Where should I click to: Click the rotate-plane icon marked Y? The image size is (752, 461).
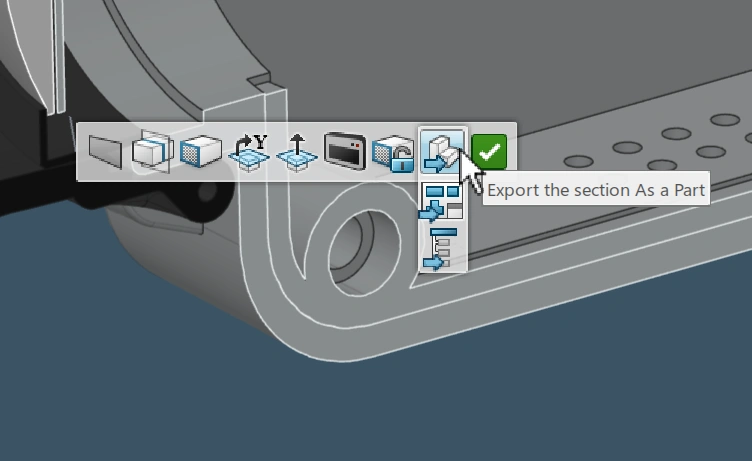[x=249, y=153]
